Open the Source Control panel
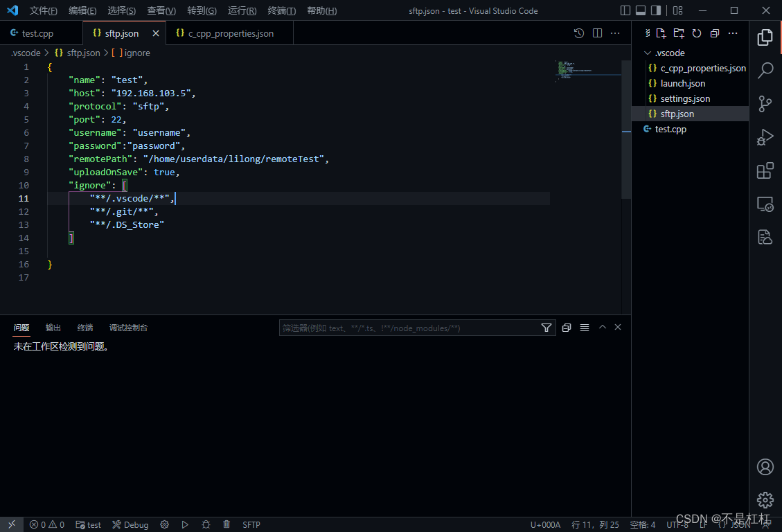 click(765, 103)
